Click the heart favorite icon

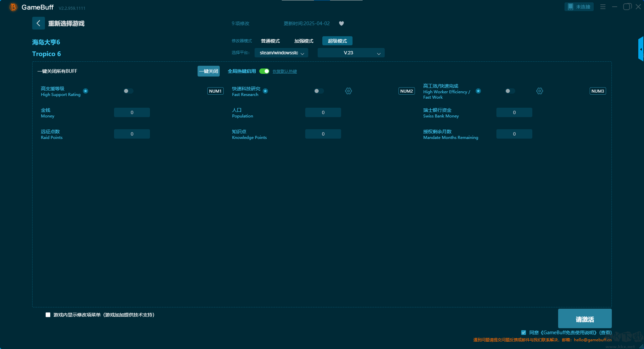coord(341,23)
